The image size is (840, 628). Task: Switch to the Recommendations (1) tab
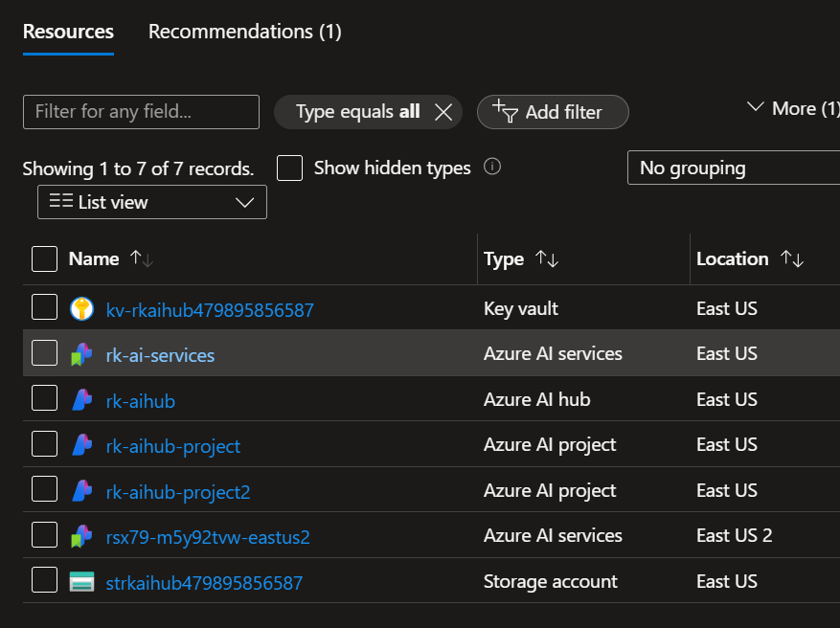point(244,32)
